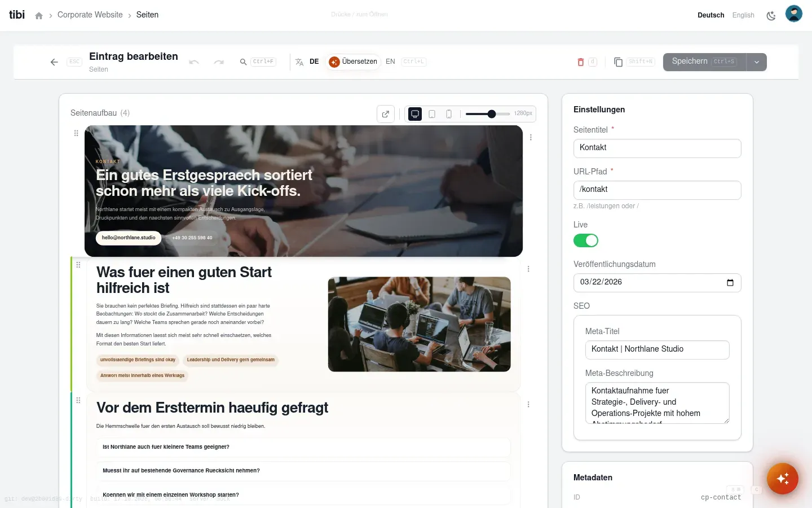Screen dimensions: 812x508
Task: Click the Meta-Titel input field
Action: click(657, 350)
